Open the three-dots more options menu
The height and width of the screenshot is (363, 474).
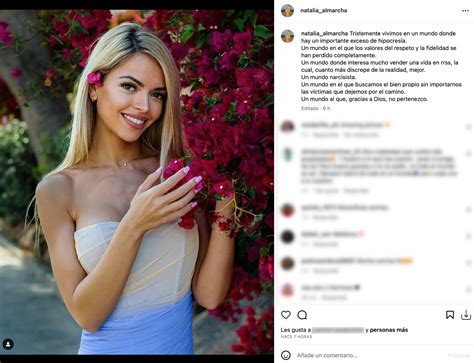coord(465,11)
